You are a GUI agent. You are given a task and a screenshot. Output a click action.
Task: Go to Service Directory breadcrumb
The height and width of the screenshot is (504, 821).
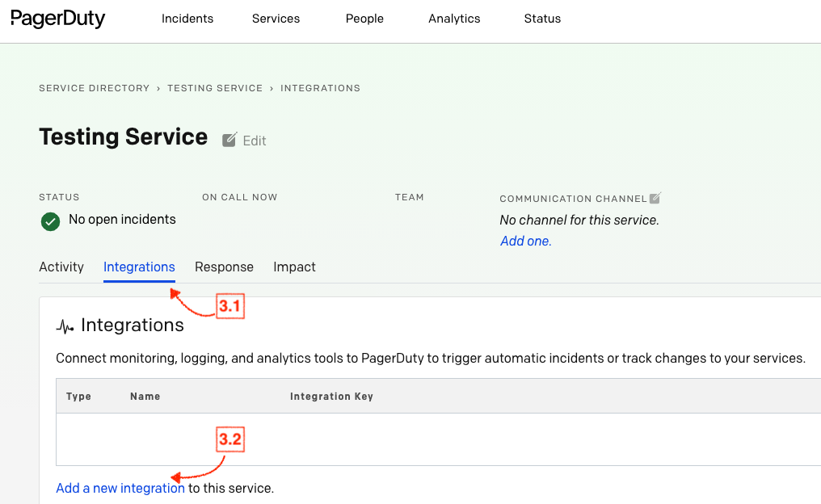coord(95,88)
